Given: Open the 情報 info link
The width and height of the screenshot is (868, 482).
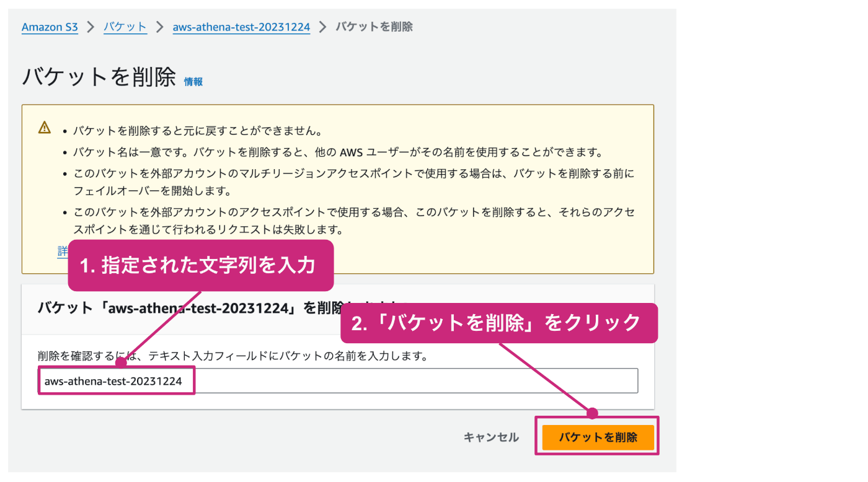Looking at the screenshot, I should (x=193, y=81).
